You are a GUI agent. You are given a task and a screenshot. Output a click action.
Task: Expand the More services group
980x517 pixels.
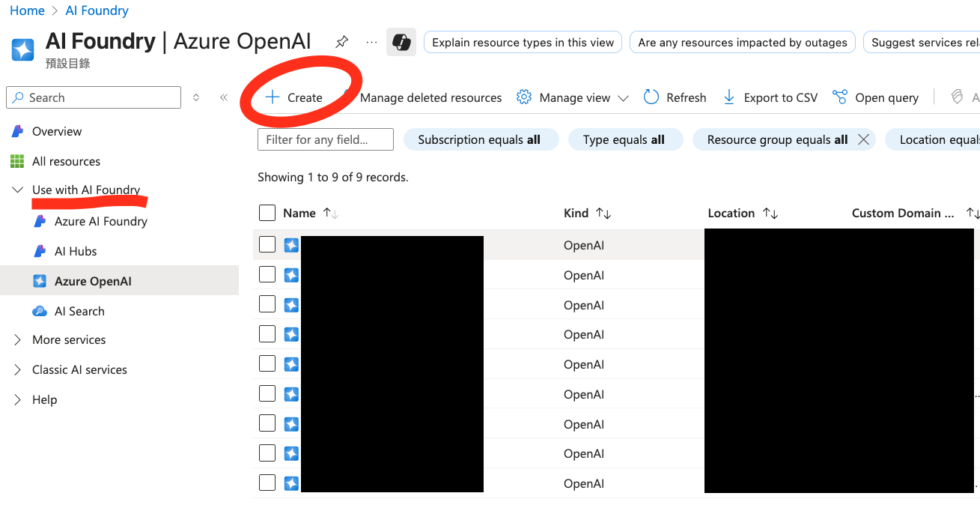click(18, 340)
